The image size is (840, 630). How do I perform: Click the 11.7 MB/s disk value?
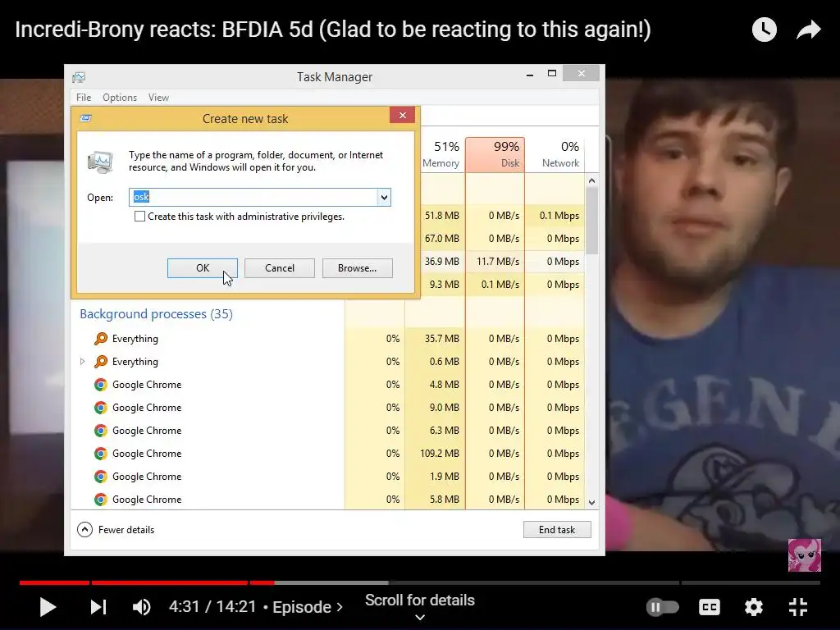click(x=498, y=262)
